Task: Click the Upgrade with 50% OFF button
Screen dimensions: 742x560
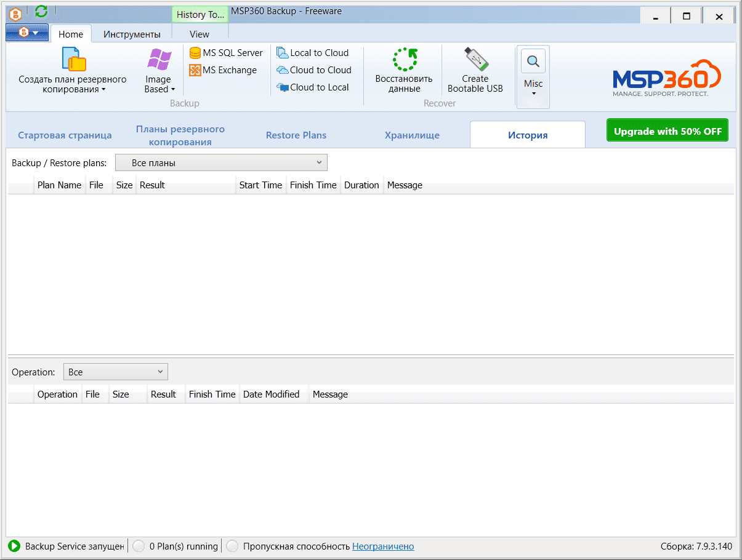Action: point(667,130)
